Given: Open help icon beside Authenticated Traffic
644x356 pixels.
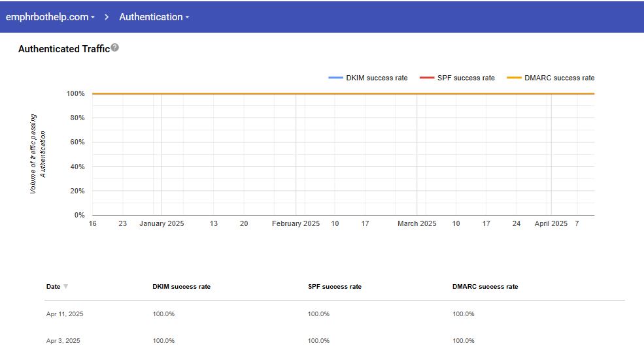Looking at the screenshot, I should click(115, 48).
